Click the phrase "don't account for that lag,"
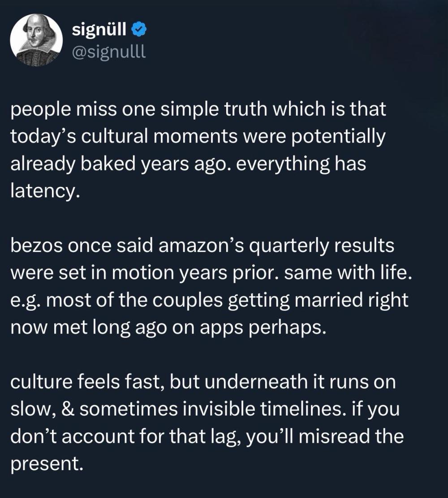This screenshot has width=448, height=498. (x=126, y=437)
